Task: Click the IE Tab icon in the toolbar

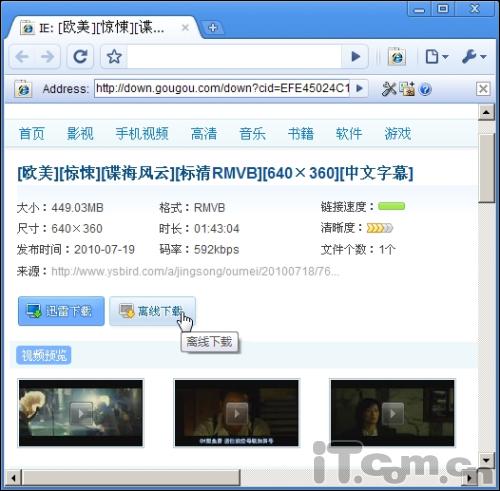Action: point(397,57)
